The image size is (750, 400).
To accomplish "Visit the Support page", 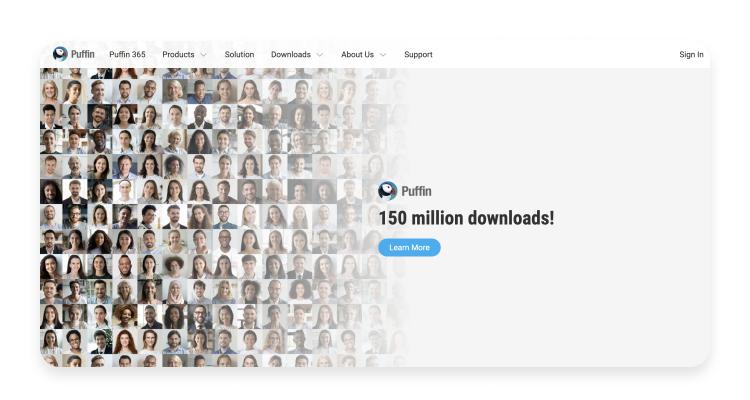I will [418, 55].
